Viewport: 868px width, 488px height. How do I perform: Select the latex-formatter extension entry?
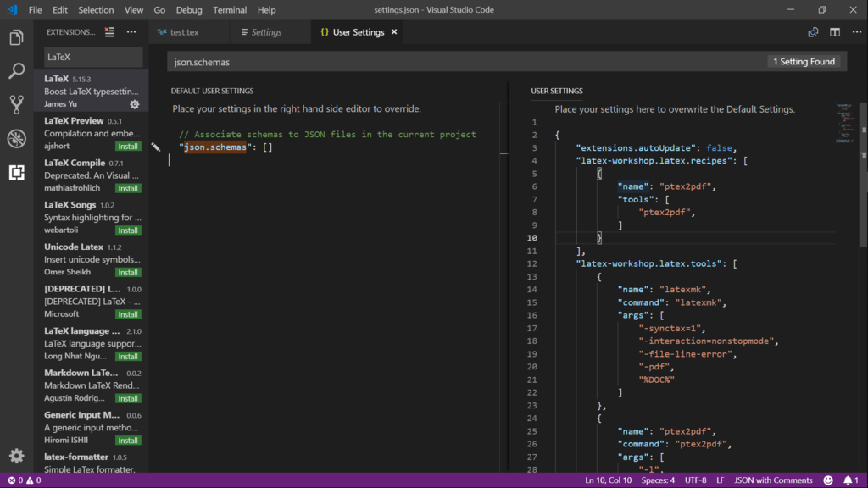tap(92, 463)
